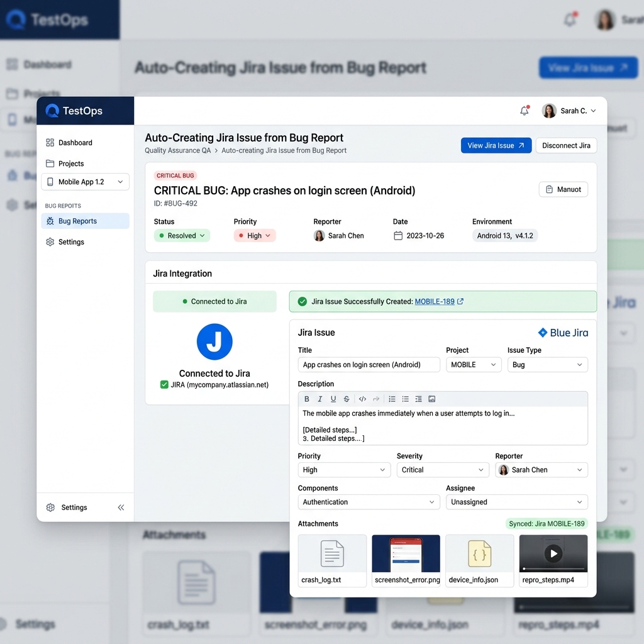Image resolution: width=644 pixels, height=644 pixels.
Task: Click the calendar icon next to 2023-10-26
Action: [x=398, y=235]
